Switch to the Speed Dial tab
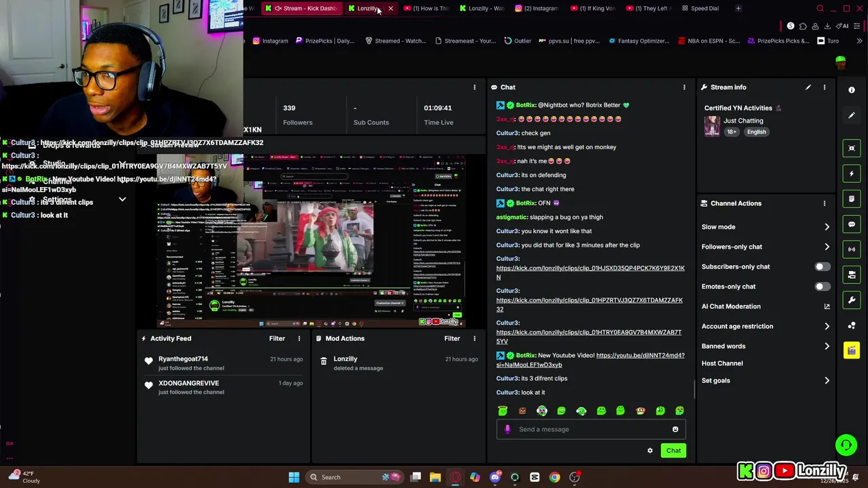Screen dimensions: 868x488 [699, 8]
